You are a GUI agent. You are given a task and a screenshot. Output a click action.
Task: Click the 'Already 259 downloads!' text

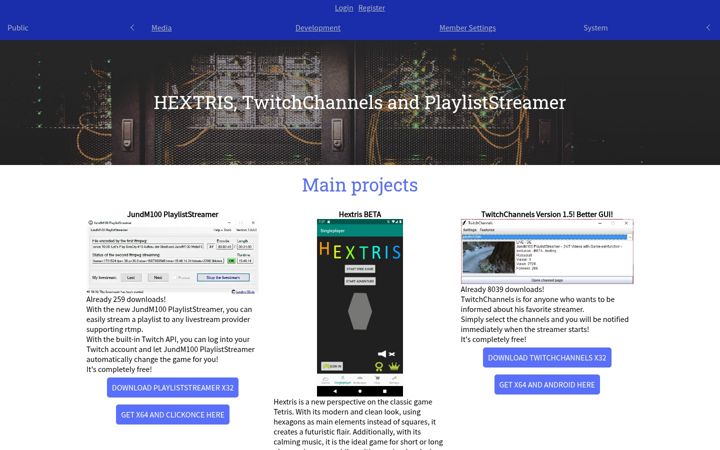pyautogui.click(x=126, y=299)
